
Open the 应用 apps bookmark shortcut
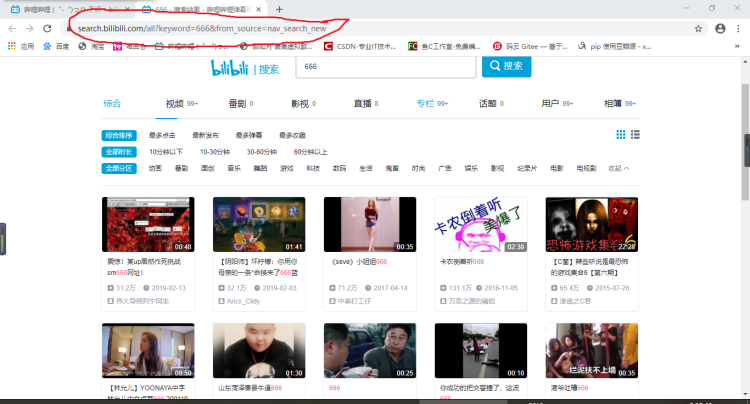coord(20,46)
